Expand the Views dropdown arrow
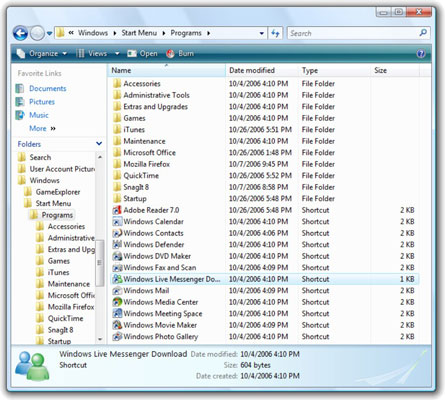Screen dimensions: 445x400 tap(117, 53)
